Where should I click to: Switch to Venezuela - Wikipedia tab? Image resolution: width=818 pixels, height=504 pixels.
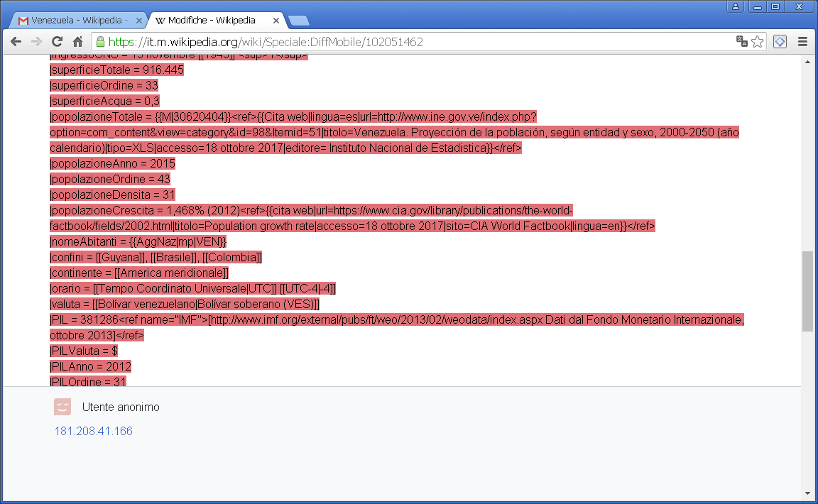[78, 21]
